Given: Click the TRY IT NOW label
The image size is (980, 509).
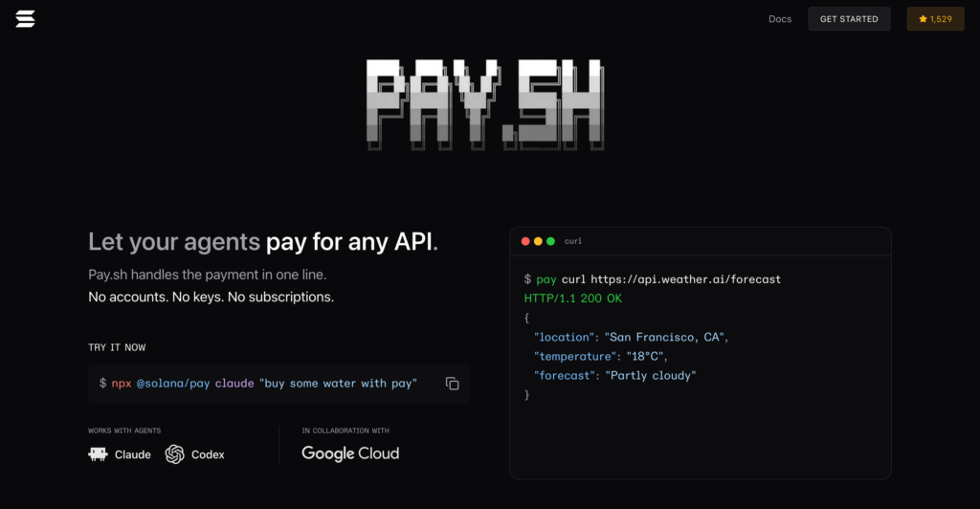Looking at the screenshot, I should (117, 347).
